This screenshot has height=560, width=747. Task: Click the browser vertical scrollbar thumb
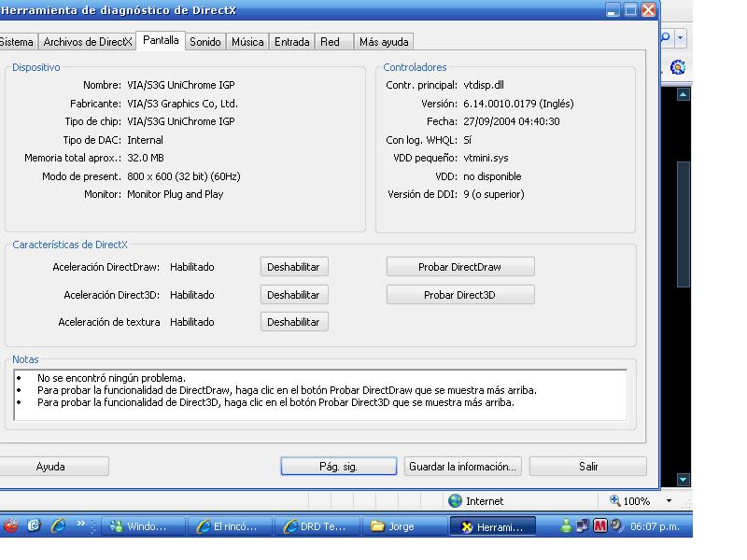pos(684,224)
